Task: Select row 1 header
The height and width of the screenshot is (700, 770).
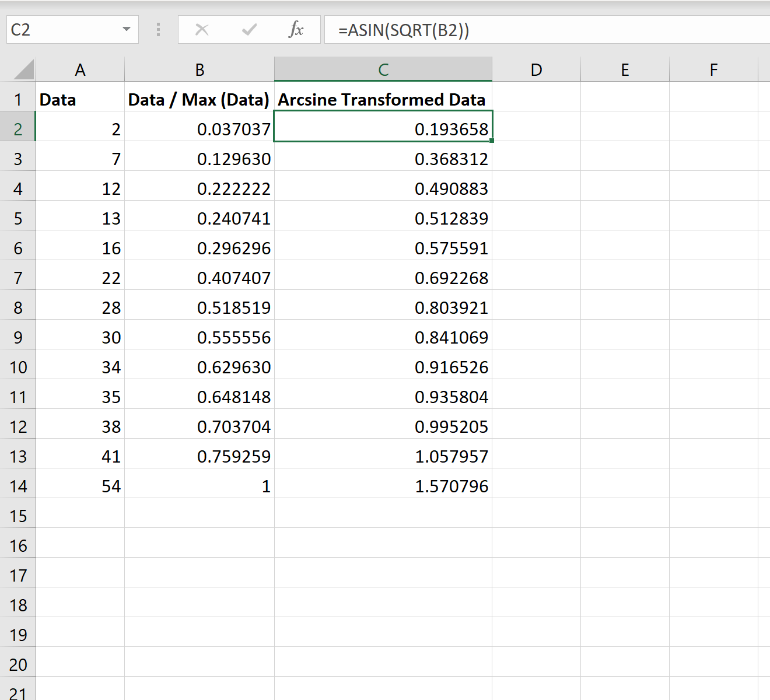Action: [x=18, y=100]
